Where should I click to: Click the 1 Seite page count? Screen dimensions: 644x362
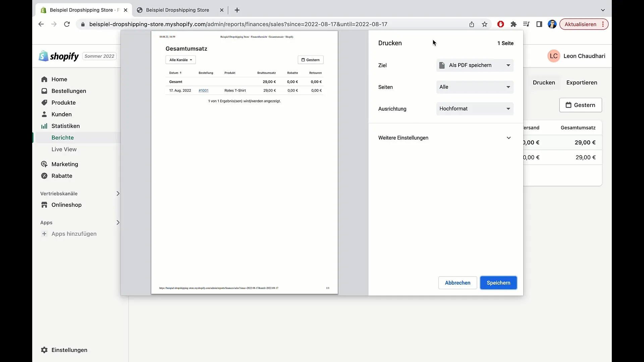point(505,43)
